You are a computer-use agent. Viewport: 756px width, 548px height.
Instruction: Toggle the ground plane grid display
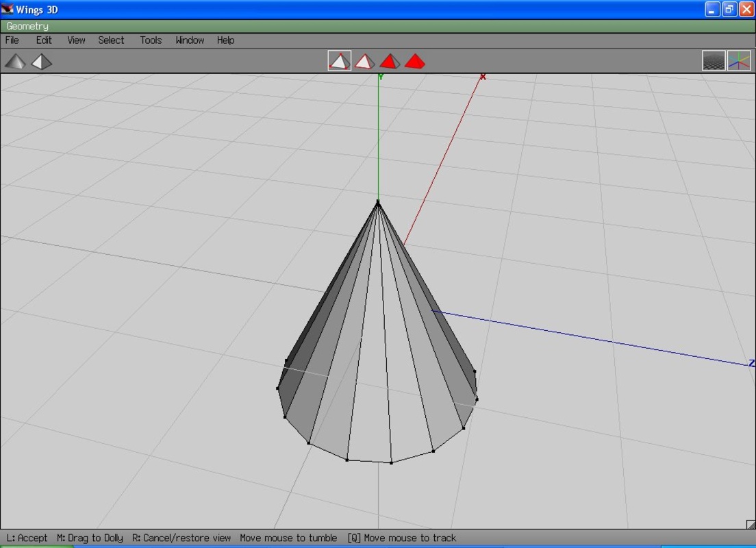coord(714,61)
